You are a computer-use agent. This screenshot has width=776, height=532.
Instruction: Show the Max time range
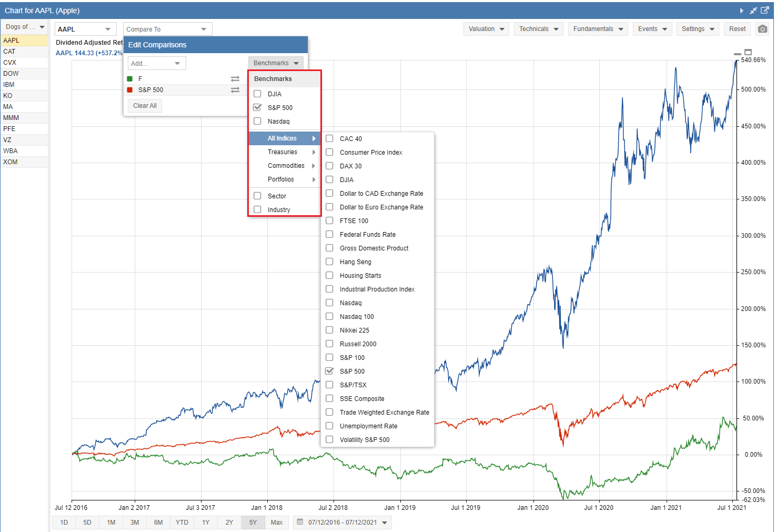pos(277,523)
